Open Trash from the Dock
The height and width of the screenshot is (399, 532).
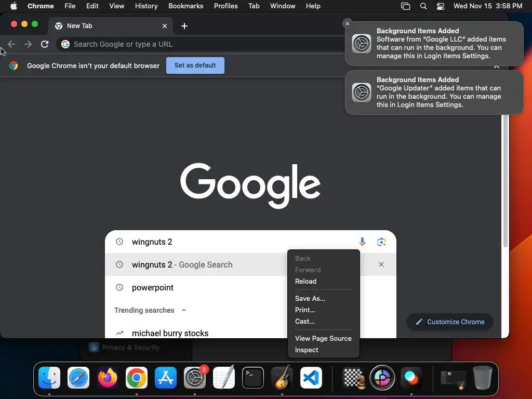pyautogui.click(x=483, y=377)
